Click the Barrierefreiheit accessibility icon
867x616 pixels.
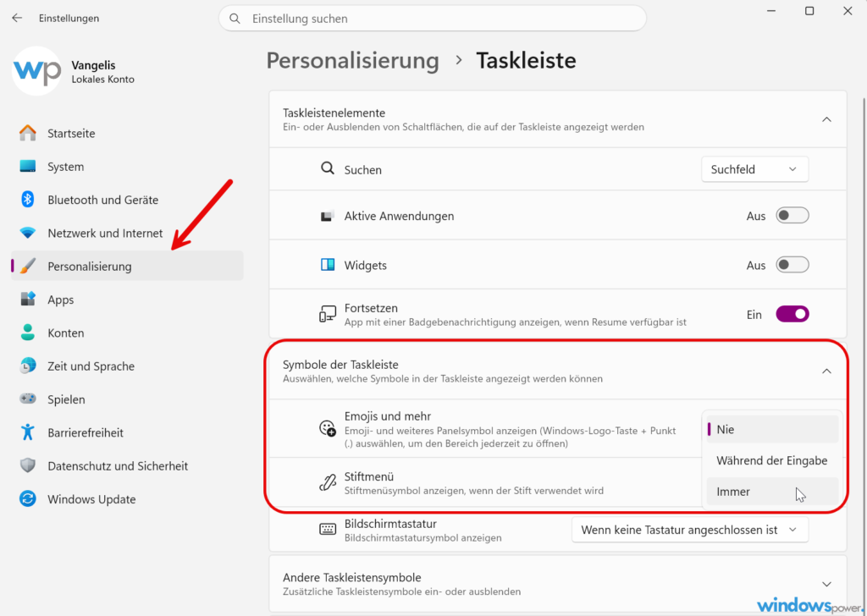click(x=28, y=432)
